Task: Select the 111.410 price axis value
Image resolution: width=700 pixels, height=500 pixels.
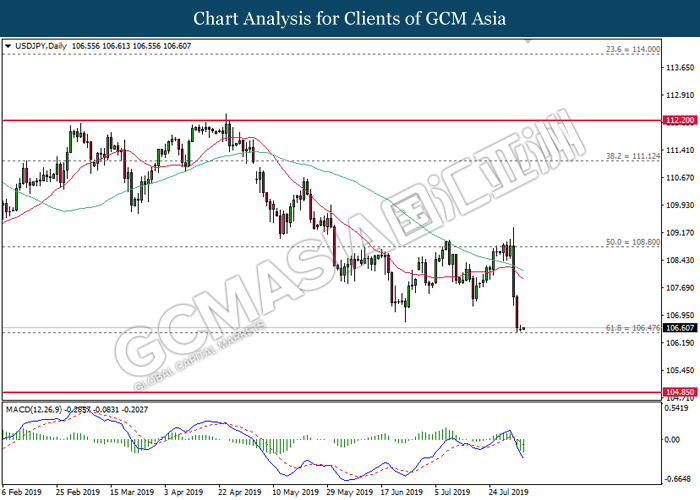Action: click(680, 150)
